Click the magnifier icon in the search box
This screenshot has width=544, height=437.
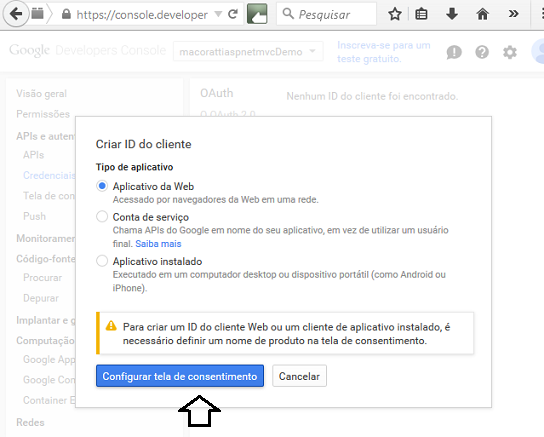coord(288,14)
